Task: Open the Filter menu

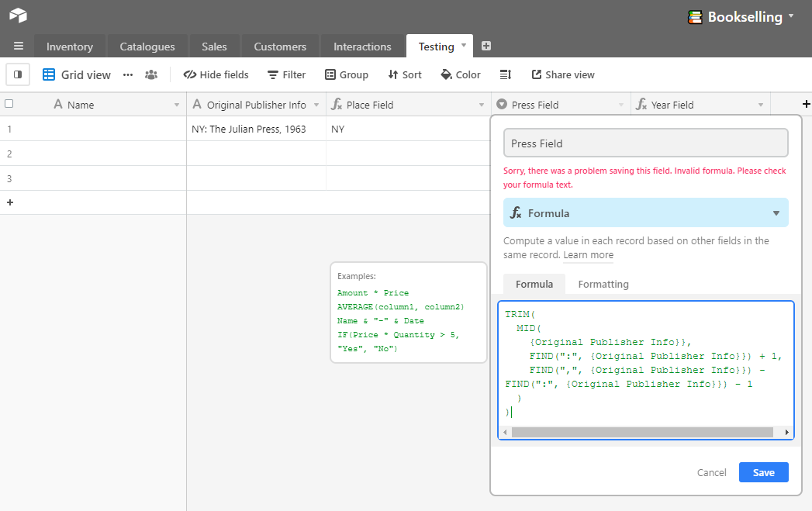Action: [286, 75]
